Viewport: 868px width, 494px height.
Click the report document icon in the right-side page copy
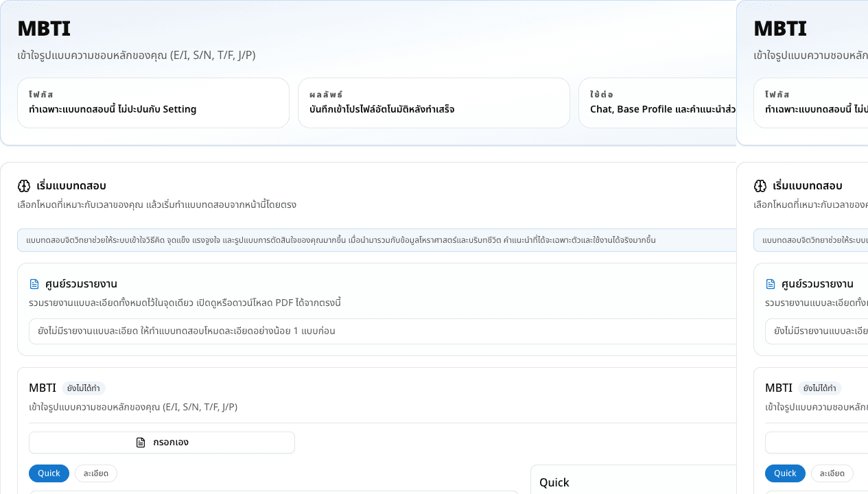click(x=771, y=284)
